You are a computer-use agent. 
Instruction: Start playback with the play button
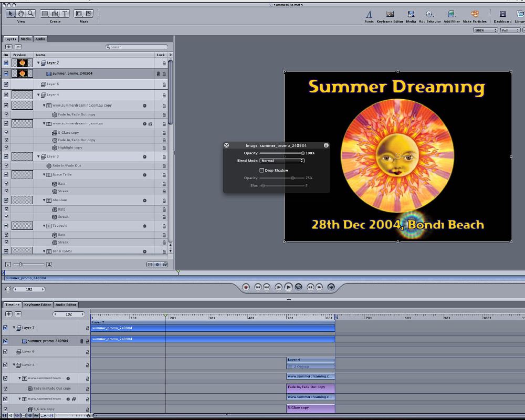pyautogui.click(x=288, y=287)
